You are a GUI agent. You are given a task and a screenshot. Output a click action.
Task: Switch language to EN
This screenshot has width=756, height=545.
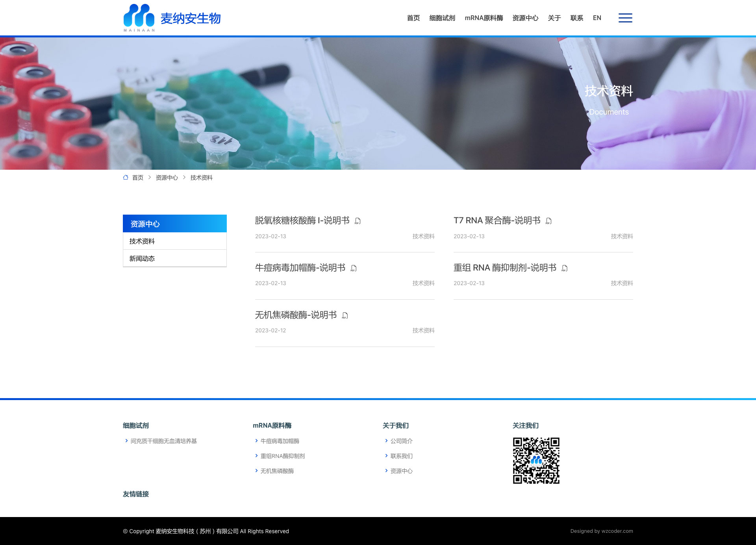click(597, 18)
